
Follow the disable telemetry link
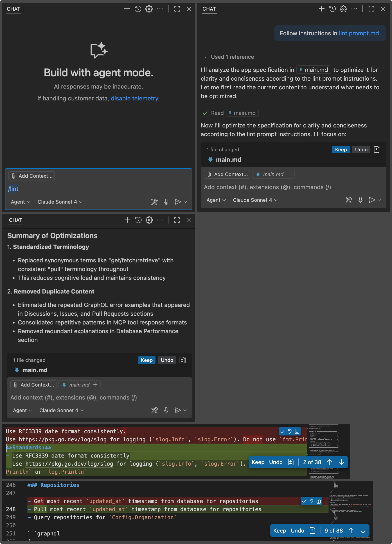click(134, 98)
